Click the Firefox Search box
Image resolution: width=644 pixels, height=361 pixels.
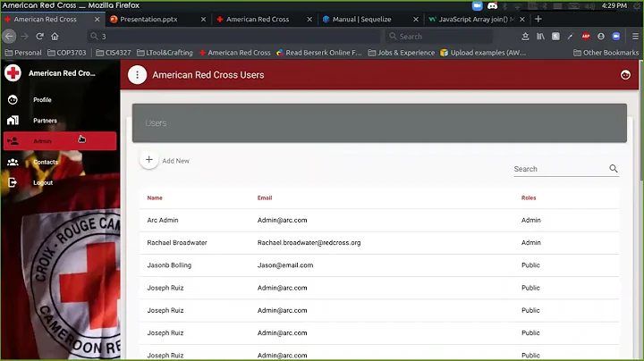[x=438, y=36]
